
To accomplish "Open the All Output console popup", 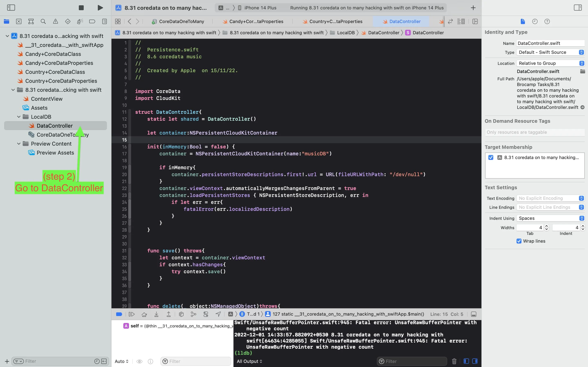I will [x=249, y=361].
